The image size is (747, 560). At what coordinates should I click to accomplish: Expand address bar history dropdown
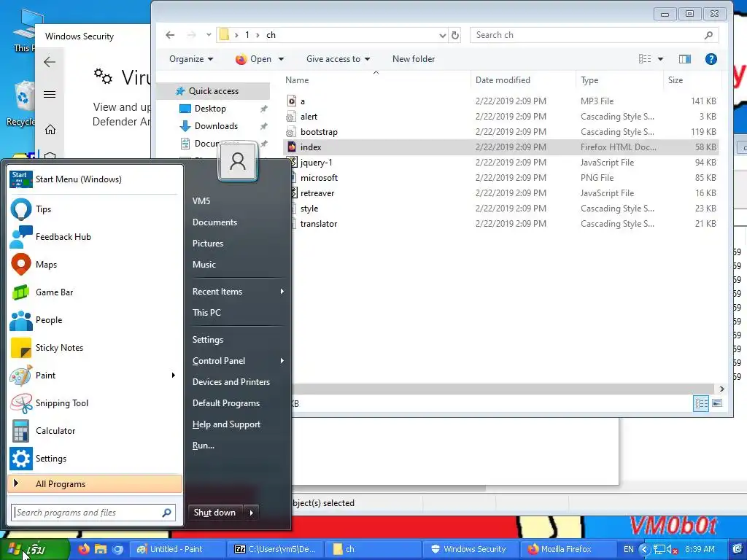tap(443, 35)
